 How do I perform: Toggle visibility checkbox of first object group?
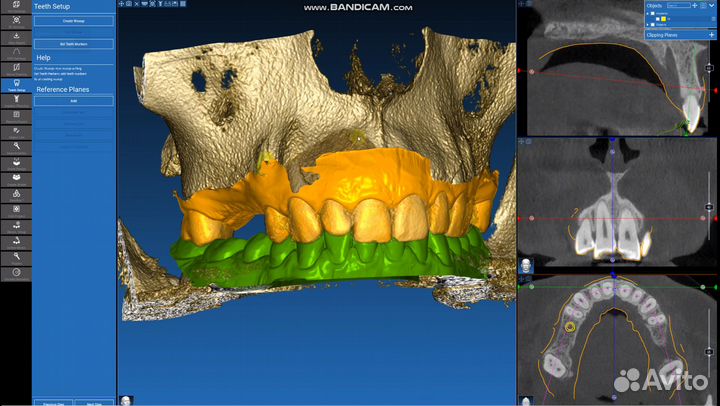click(x=653, y=13)
